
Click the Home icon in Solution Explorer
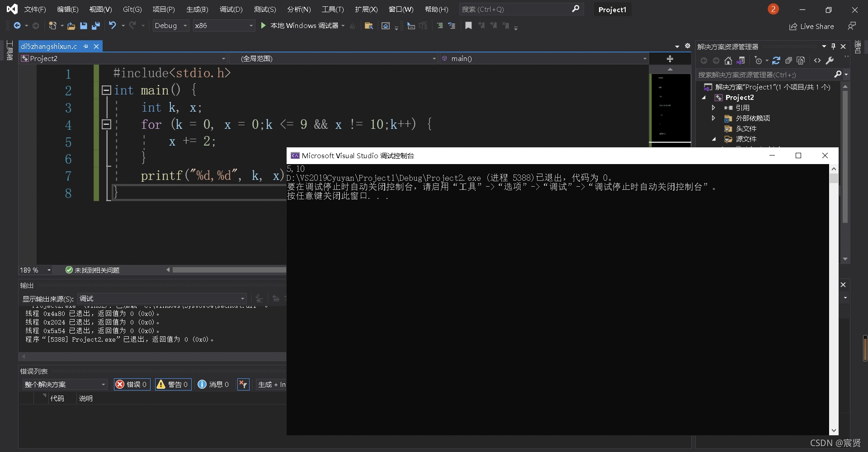tap(728, 61)
